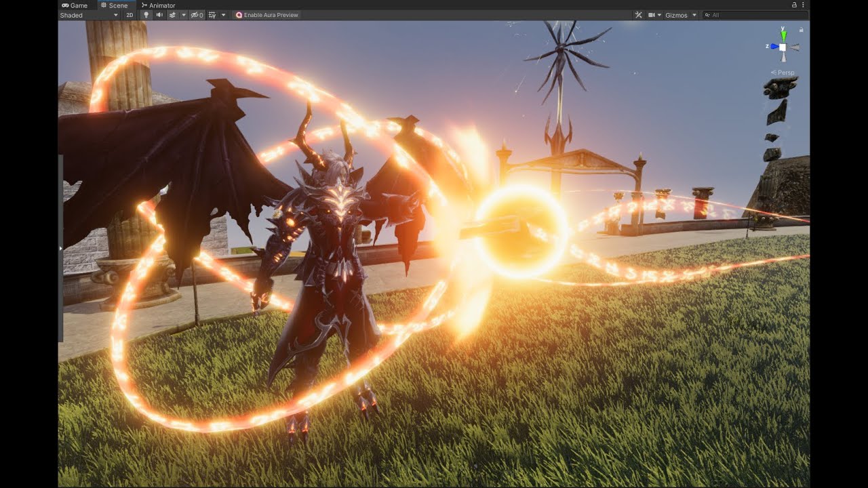The width and height of the screenshot is (868, 488).
Task: Toggle Persp projection label
Action: 783,73
